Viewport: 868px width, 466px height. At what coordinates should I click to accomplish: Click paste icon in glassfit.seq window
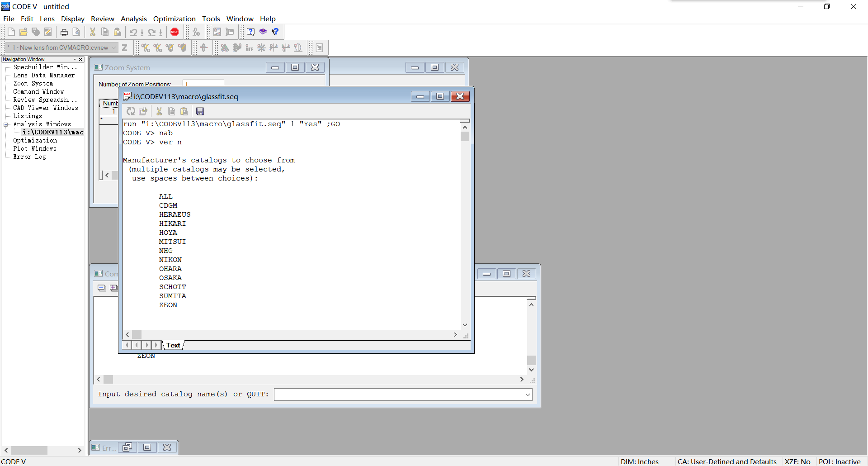point(184,111)
